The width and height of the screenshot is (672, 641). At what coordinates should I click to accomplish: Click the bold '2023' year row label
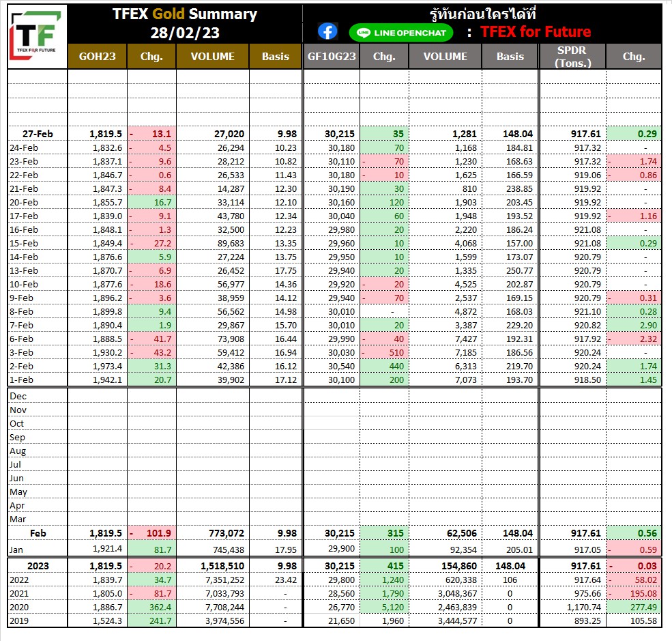coord(38,566)
